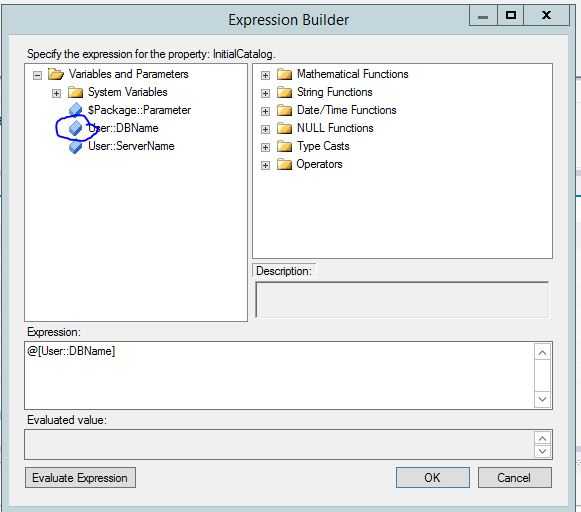Click the System Variables folder icon
The width and height of the screenshot is (581, 512).
[75, 92]
